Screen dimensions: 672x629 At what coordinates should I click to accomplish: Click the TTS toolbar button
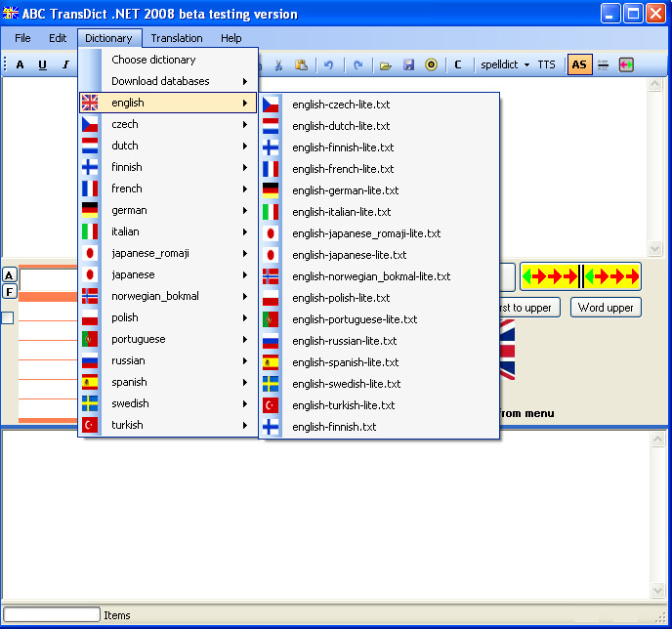(546, 64)
